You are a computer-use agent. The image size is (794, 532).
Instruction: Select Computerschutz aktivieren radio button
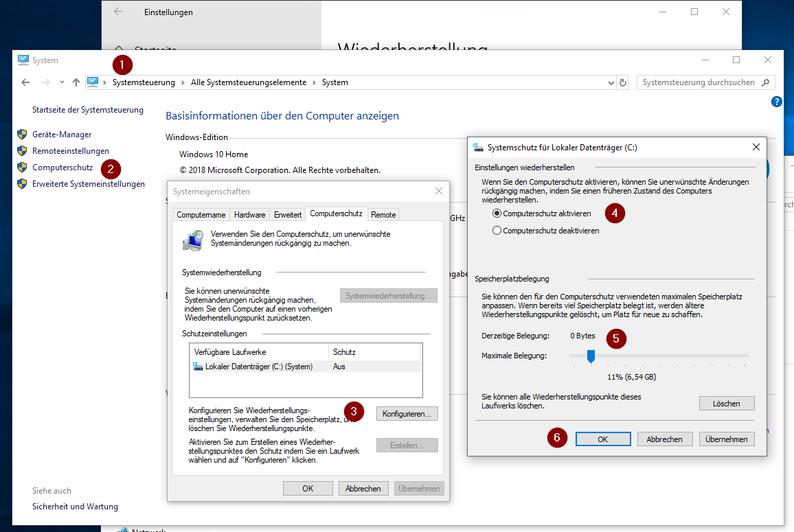click(x=497, y=213)
